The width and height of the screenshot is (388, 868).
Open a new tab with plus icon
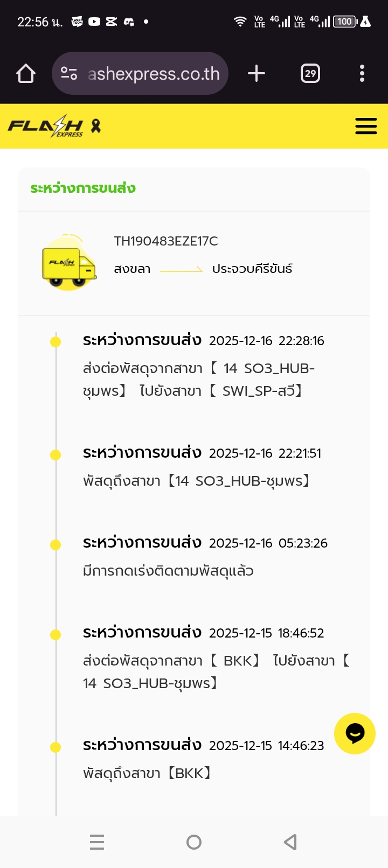[257, 73]
